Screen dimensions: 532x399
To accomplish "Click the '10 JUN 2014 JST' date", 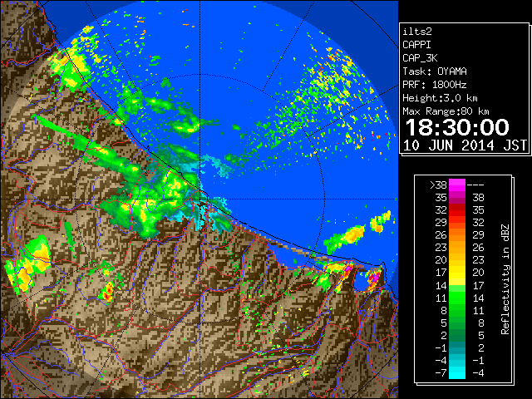I will (465, 145).
